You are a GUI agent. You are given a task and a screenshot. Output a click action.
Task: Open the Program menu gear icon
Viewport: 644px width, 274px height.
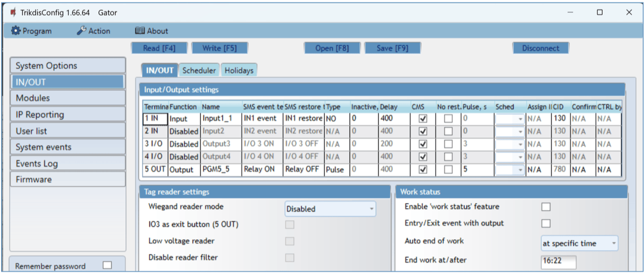point(15,31)
